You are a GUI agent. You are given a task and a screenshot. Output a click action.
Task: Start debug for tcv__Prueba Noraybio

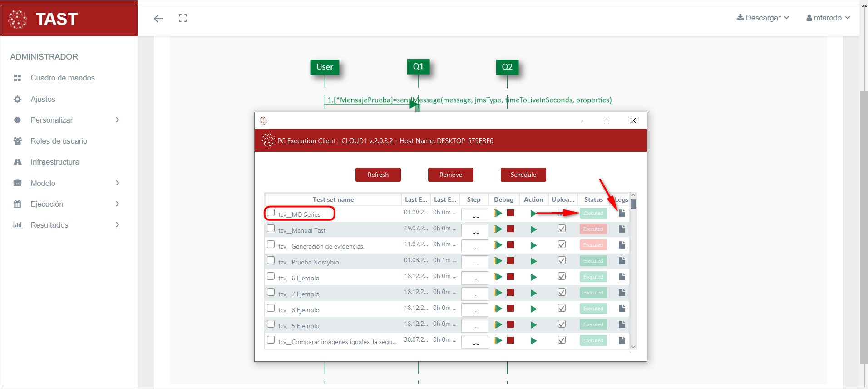tap(498, 261)
